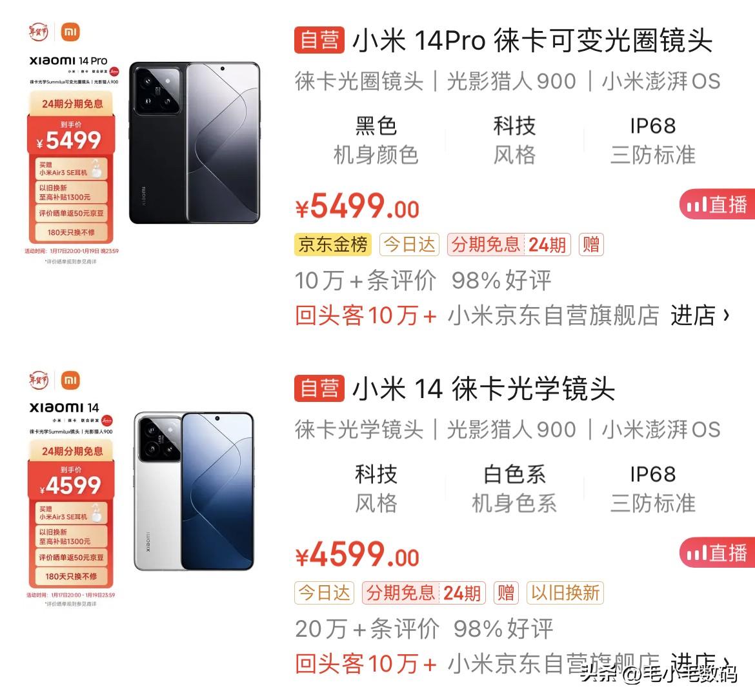Select the 以旧换新 trade-in tag
Image resolution: width=755 pixels, height=700 pixels.
click(x=565, y=593)
